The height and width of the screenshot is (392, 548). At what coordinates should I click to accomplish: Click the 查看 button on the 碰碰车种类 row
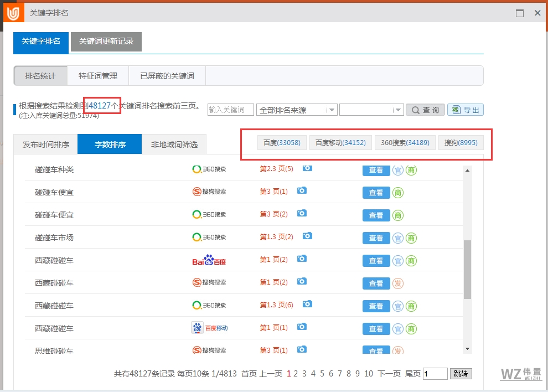coord(376,170)
